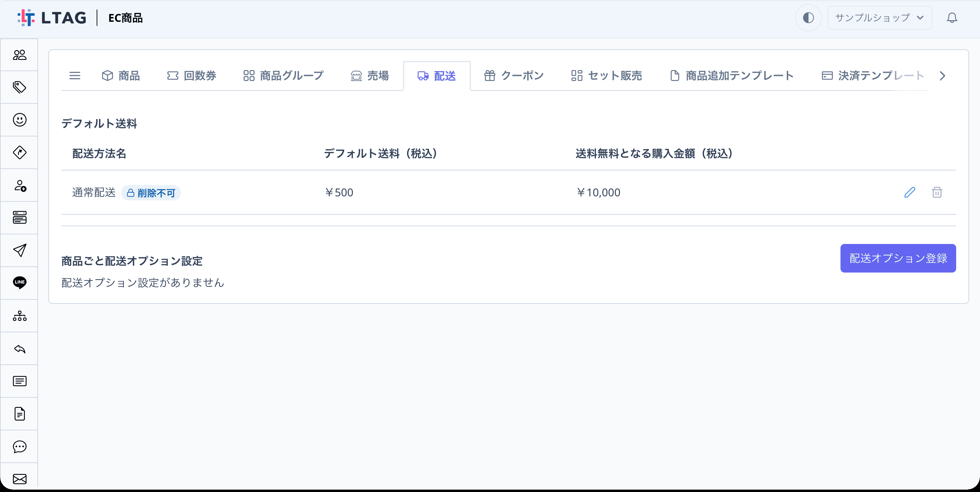
Task: Open the 商品追加テンプレート tab
Action: (732, 76)
